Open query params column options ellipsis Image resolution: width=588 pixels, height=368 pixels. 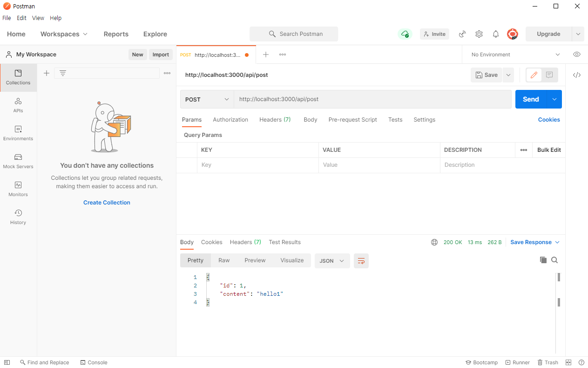(524, 150)
